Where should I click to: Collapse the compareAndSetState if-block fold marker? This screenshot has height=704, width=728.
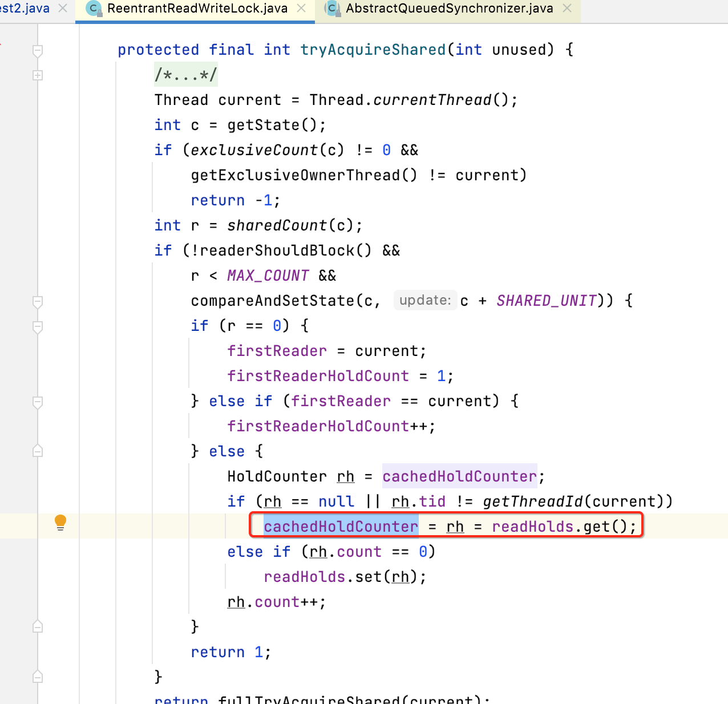(x=38, y=302)
